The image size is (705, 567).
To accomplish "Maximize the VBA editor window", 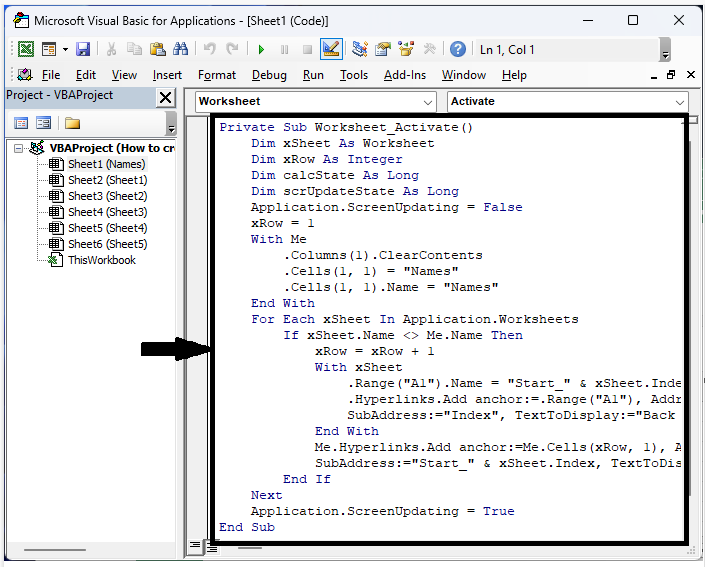I will pos(633,20).
